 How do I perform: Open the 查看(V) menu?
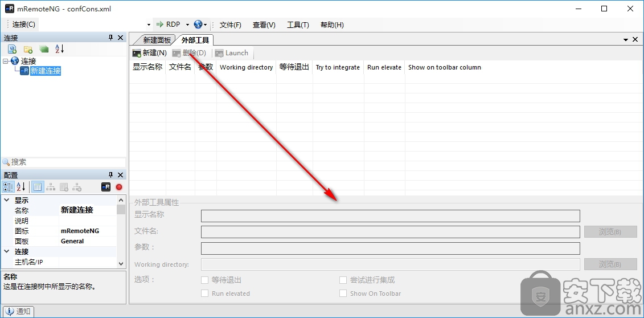pos(264,25)
